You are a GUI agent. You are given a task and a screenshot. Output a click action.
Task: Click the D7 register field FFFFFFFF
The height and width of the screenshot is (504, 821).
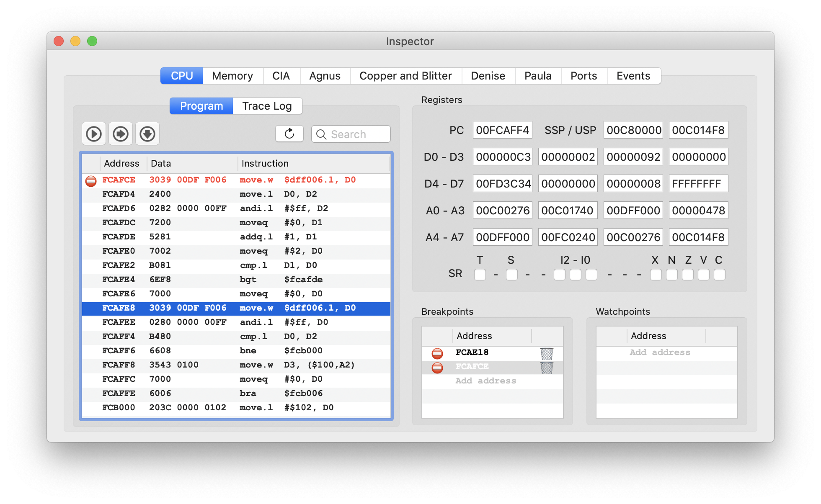point(699,184)
